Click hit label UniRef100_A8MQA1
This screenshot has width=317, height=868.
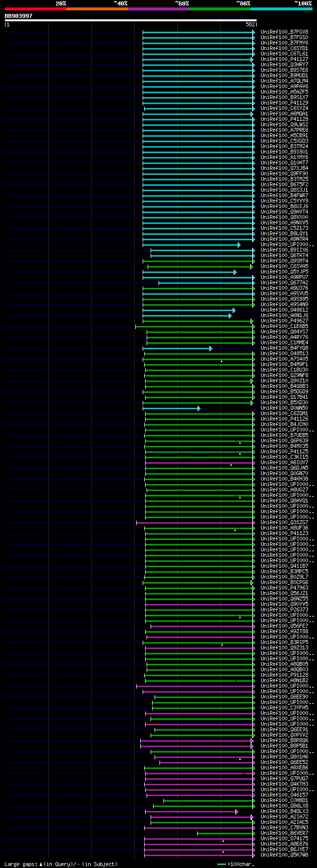pos(284,114)
